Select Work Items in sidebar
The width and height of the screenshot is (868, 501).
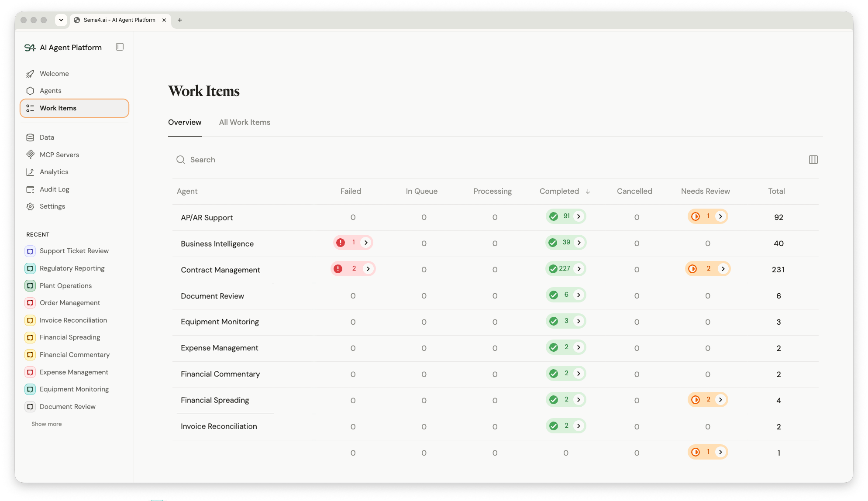click(74, 108)
